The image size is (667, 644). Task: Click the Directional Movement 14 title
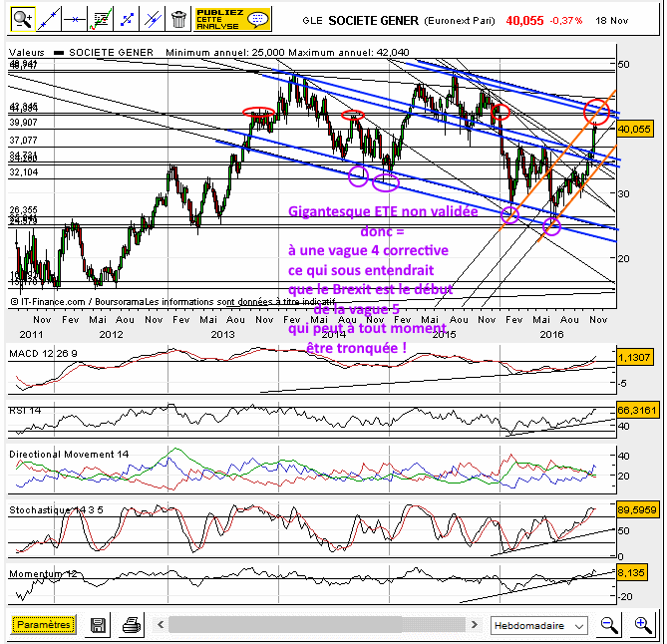[x=69, y=455]
